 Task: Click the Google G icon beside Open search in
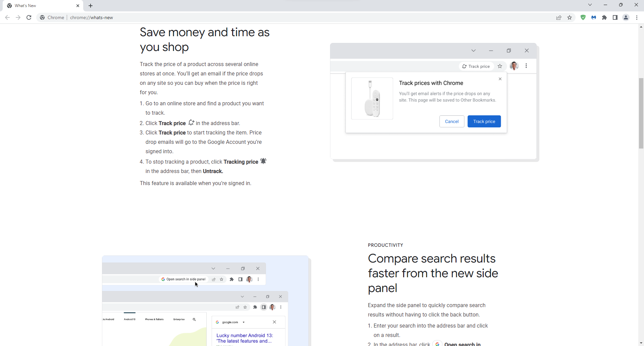tap(437, 344)
